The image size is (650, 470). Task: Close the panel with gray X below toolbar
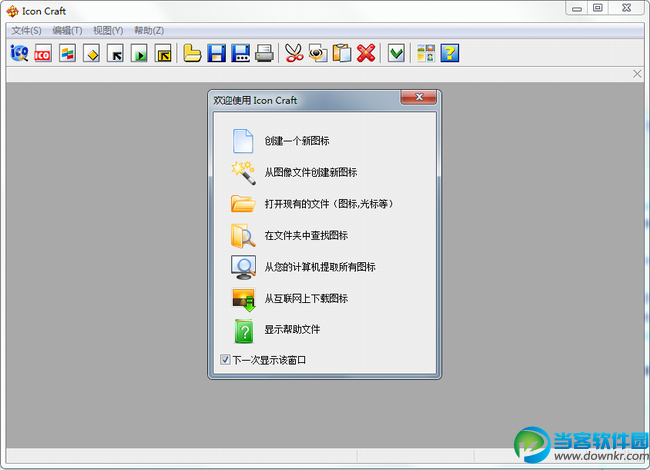(637, 74)
